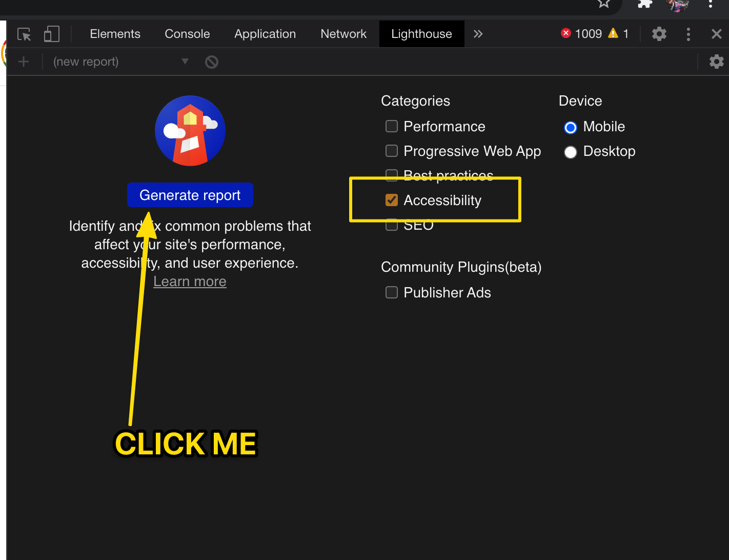The height and width of the screenshot is (560, 729).
Task: Click the plus icon to add report
Action: coord(24,62)
